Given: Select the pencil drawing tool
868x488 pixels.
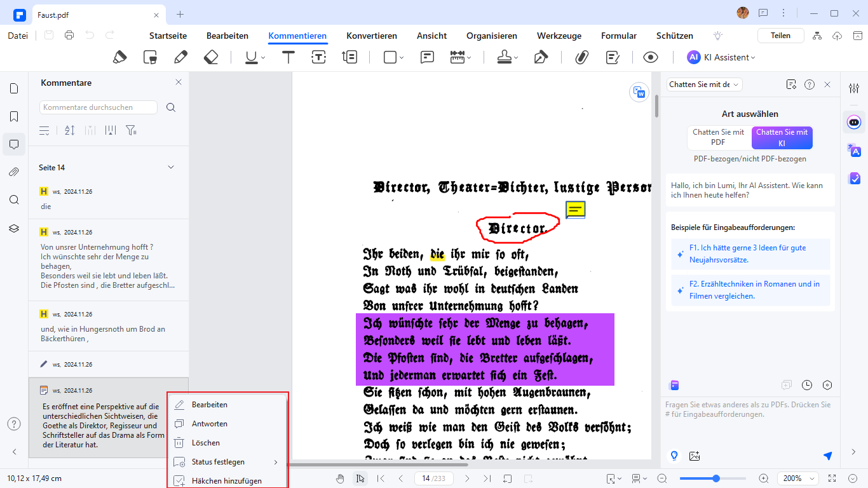Looking at the screenshot, I should [180, 57].
